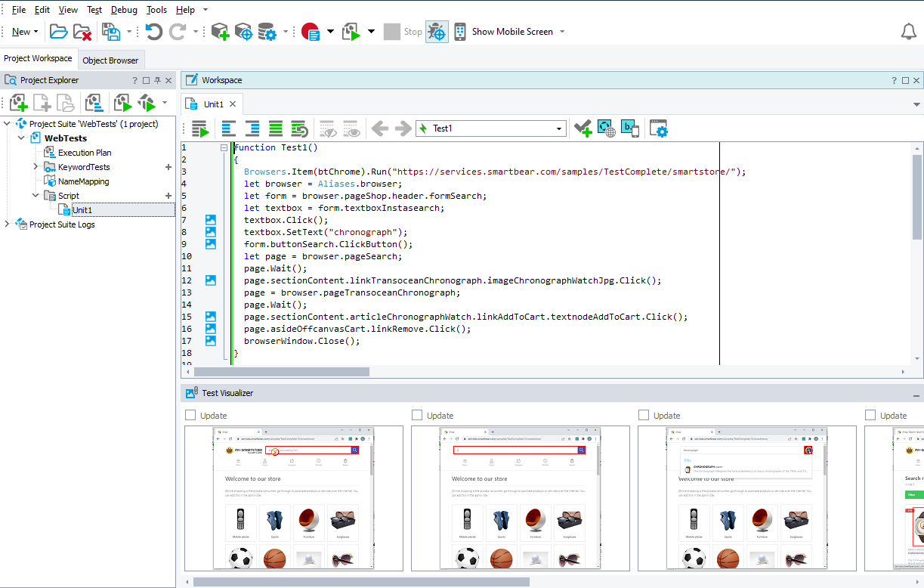Run the test from the main toolbar

pyautogui.click(x=350, y=31)
